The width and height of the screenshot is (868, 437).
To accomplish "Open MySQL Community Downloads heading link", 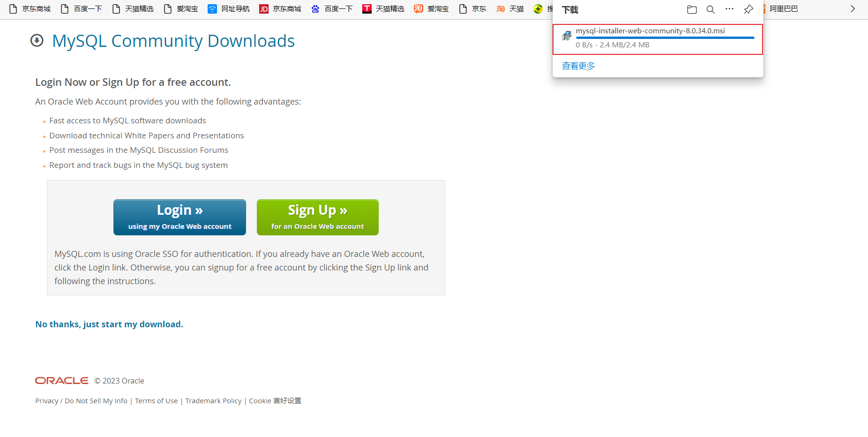I will tap(173, 41).
